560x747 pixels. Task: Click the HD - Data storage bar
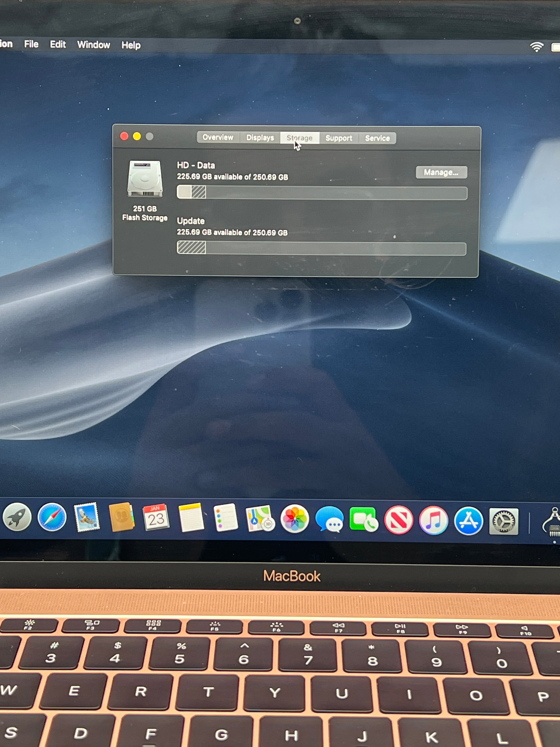322,192
